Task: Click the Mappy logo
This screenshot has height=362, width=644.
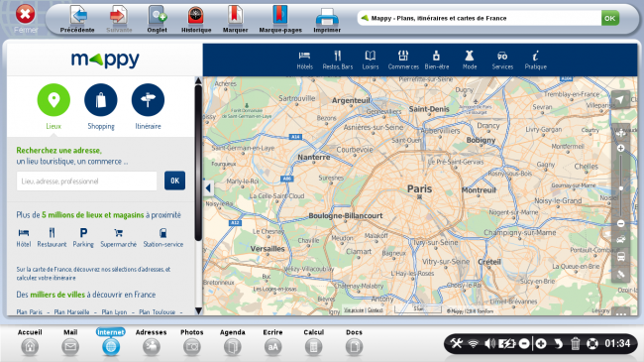Action: coord(105,60)
